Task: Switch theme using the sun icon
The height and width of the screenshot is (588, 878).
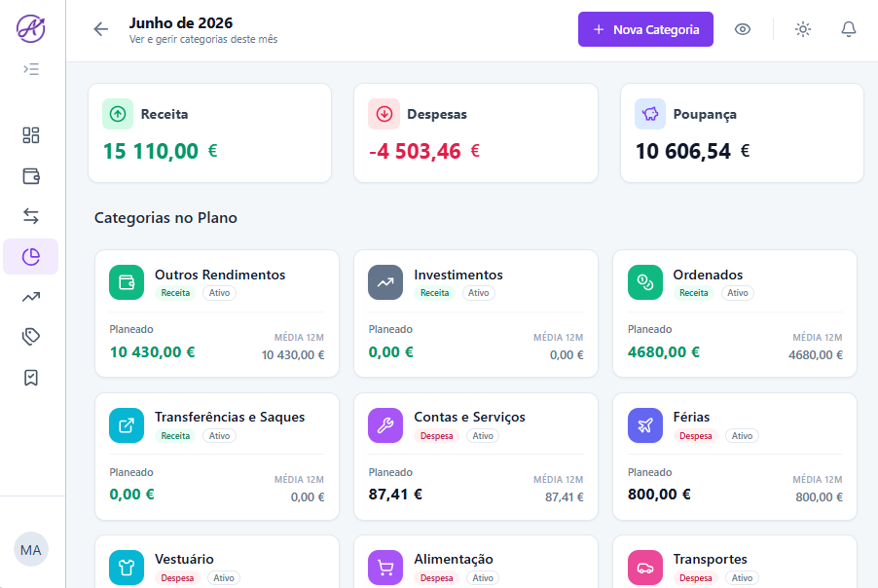Action: (x=802, y=29)
